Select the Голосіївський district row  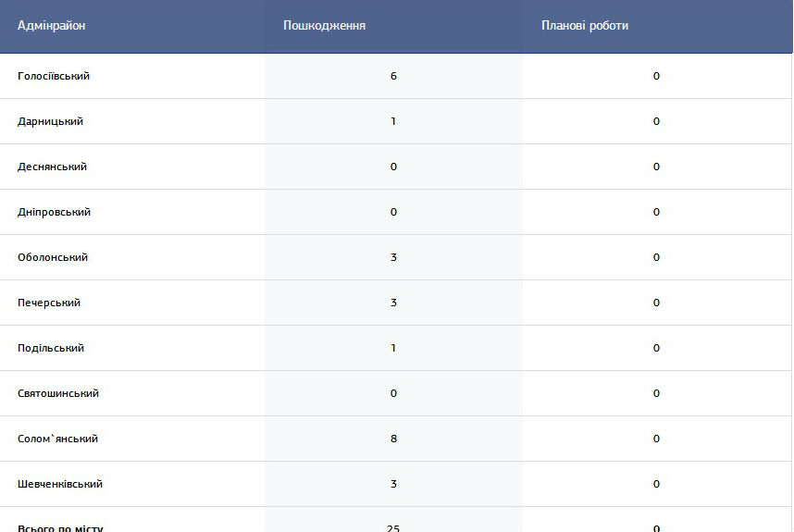point(396,76)
